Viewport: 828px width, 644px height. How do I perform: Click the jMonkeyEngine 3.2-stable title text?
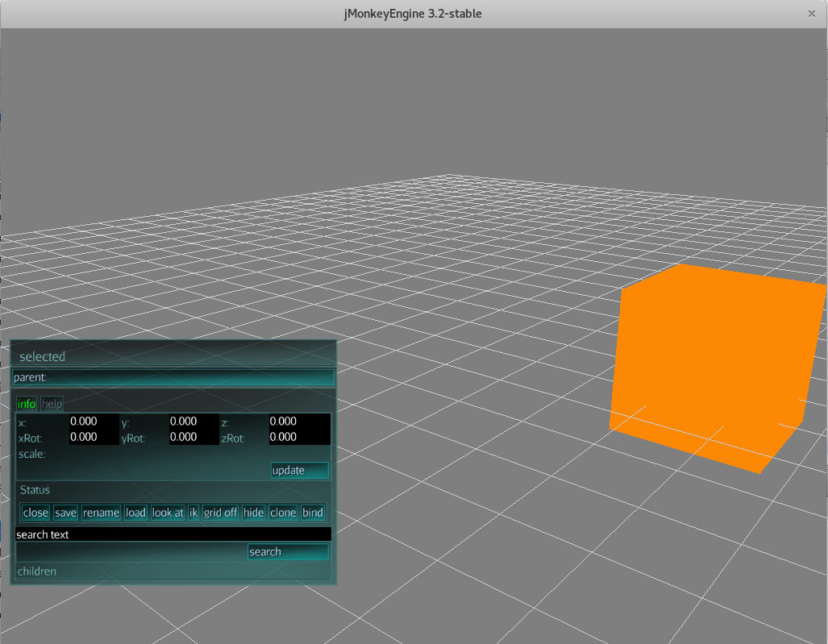click(x=413, y=14)
